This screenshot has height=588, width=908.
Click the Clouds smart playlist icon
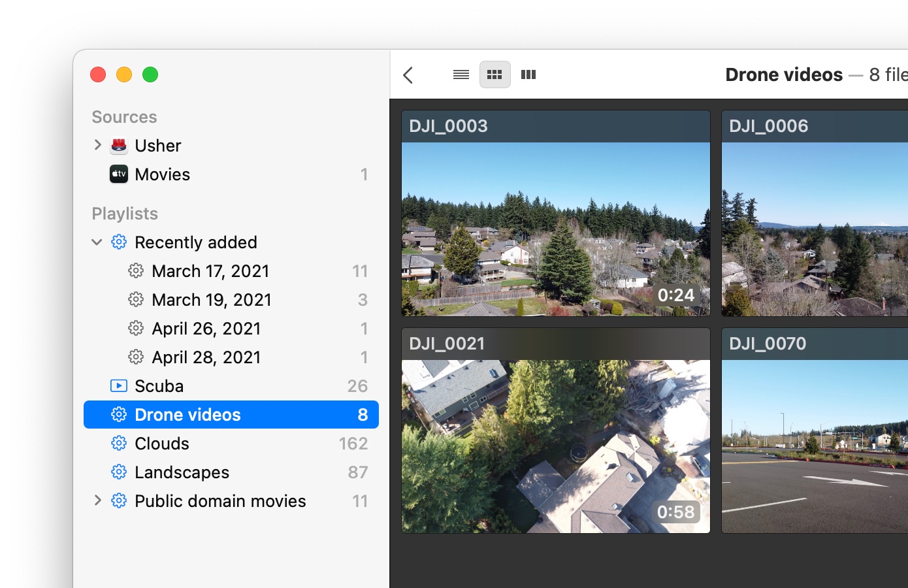pyautogui.click(x=119, y=443)
